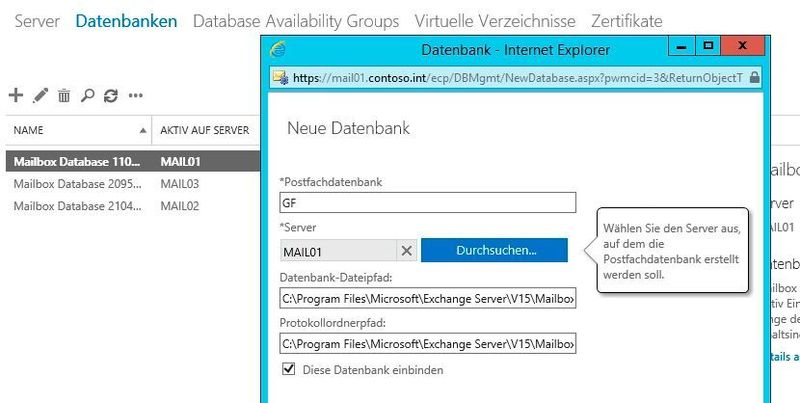
Task: Clear the MAIL01 server with X icon
Action: [x=407, y=250]
